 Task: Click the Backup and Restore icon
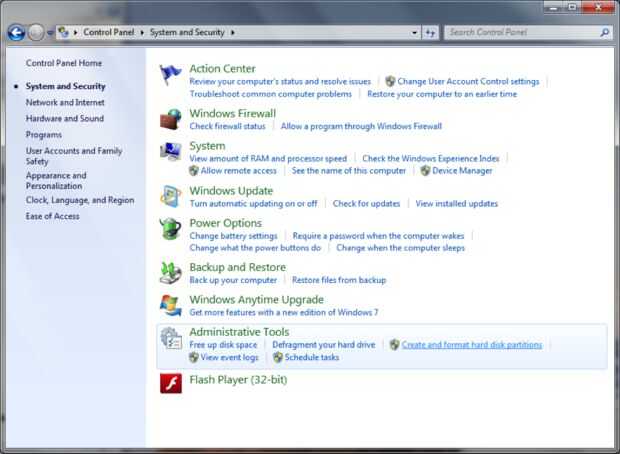[170, 272]
